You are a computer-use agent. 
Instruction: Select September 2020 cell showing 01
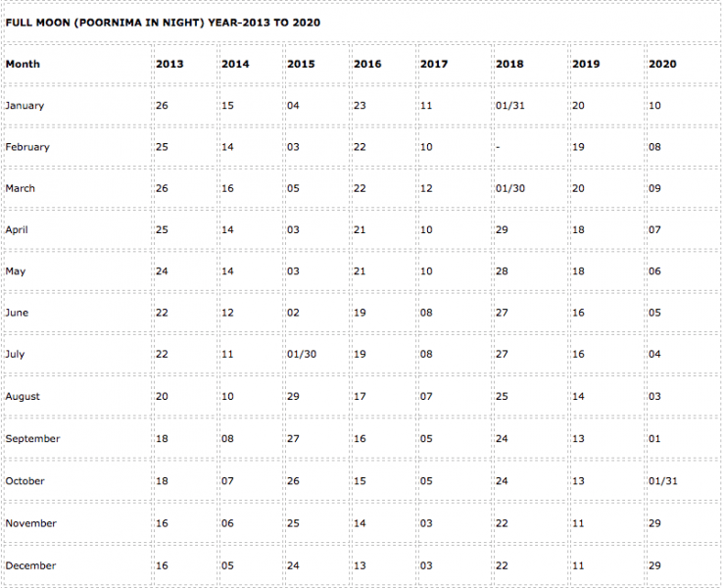point(654,438)
